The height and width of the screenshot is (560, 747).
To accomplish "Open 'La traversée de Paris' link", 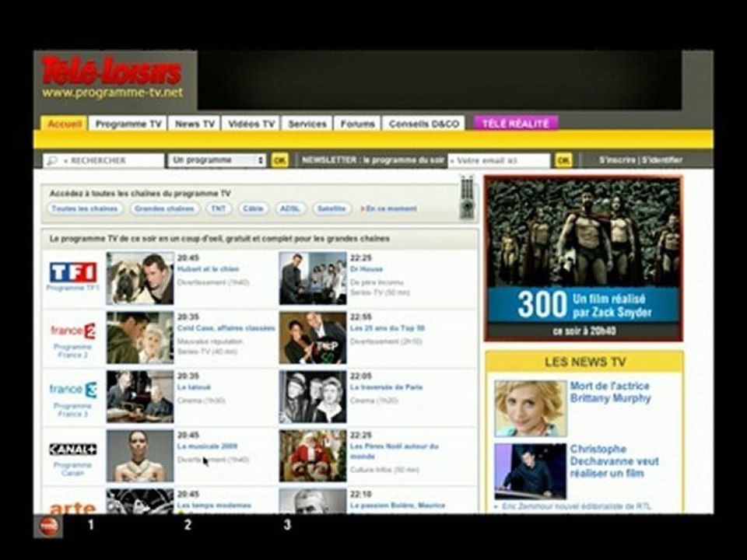I will [387, 387].
